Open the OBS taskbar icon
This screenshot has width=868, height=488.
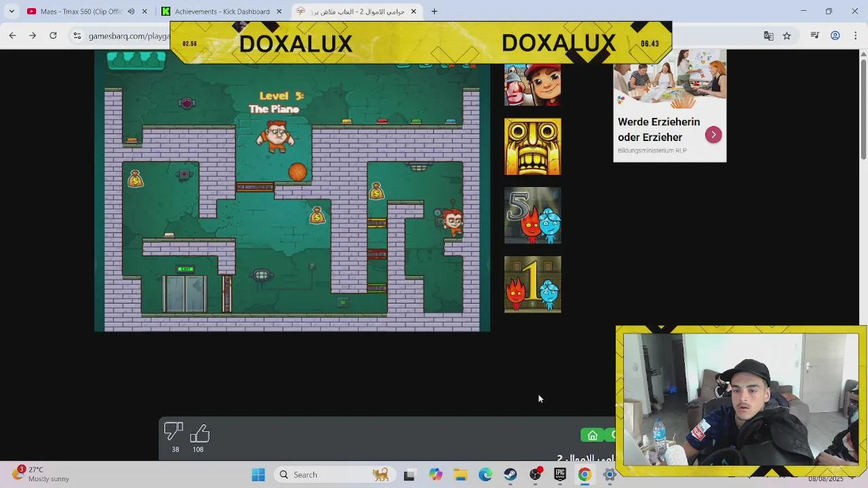click(536, 475)
